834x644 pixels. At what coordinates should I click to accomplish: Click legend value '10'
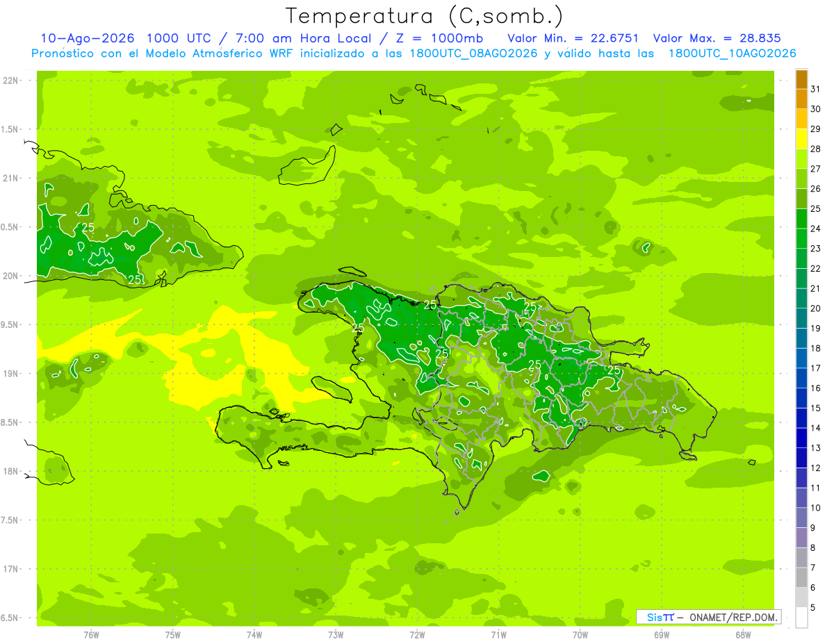point(815,509)
